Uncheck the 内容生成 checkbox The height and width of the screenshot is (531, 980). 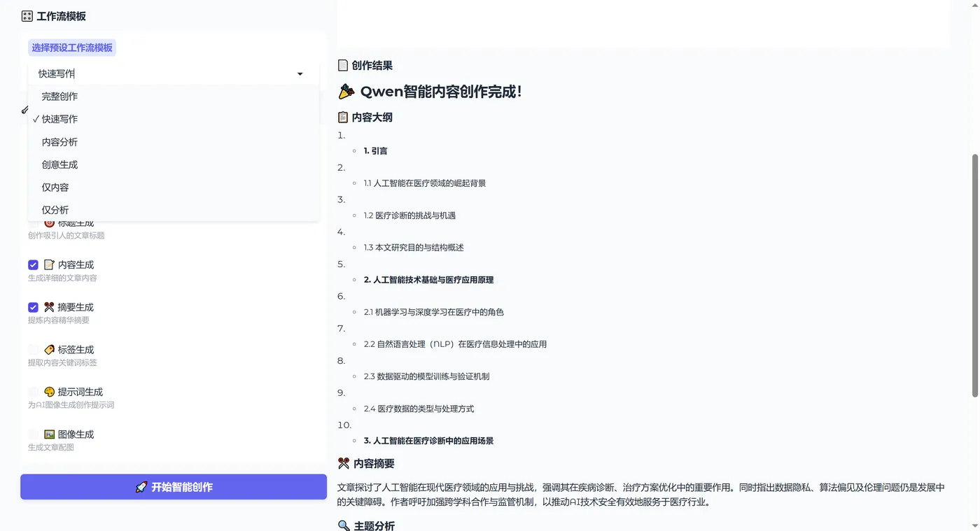pyautogui.click(x=33, y=264)
